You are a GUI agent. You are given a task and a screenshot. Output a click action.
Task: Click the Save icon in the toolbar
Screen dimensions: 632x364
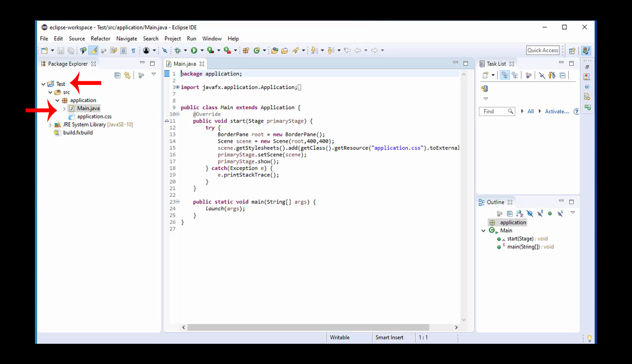[60, 50]
